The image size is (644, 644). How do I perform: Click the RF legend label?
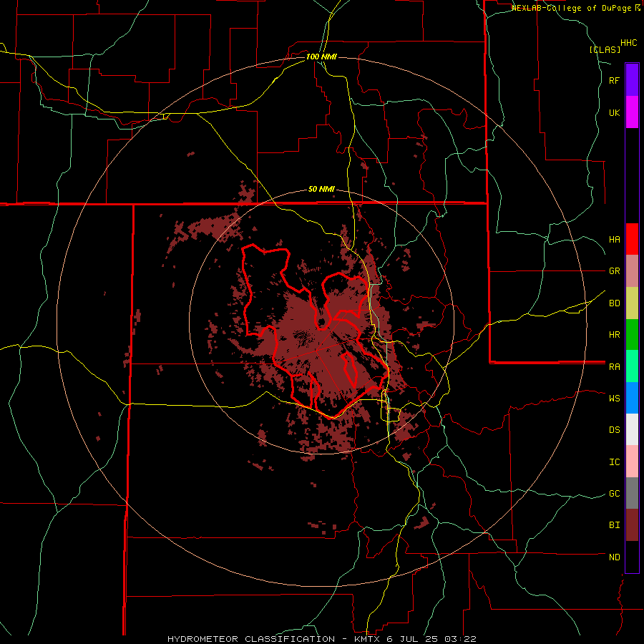pos(614,81)
